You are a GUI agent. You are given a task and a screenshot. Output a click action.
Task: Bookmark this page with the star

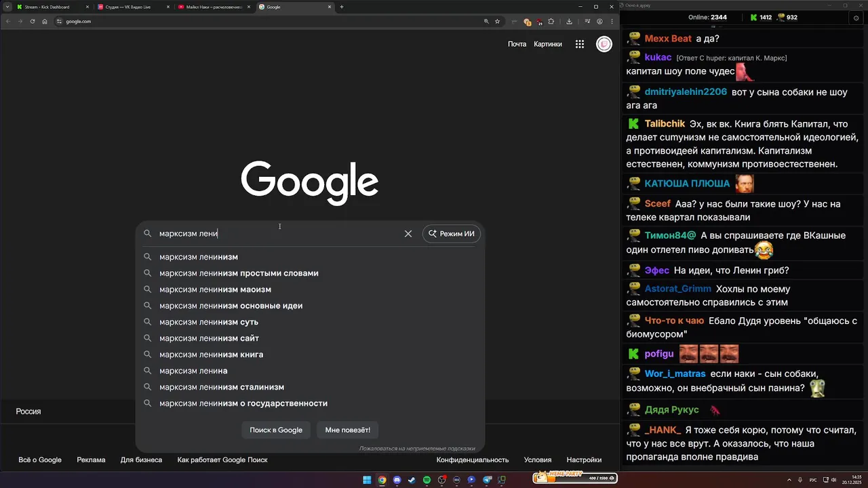click(x=497, y=21)
